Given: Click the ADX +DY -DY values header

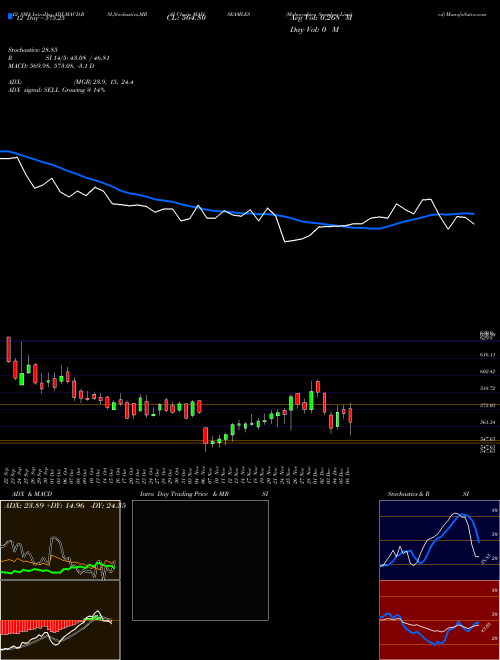Looking at the screenshot, I should (x=65, y=506).
